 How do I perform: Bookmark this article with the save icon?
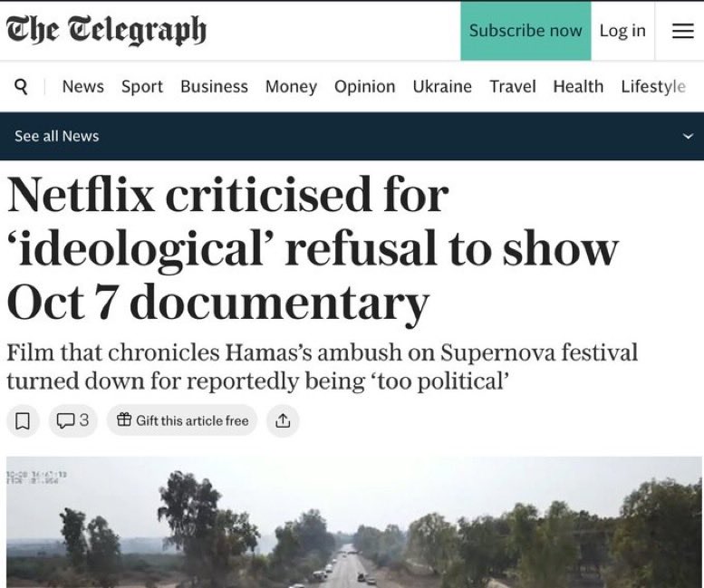click(x=23, y=420)
